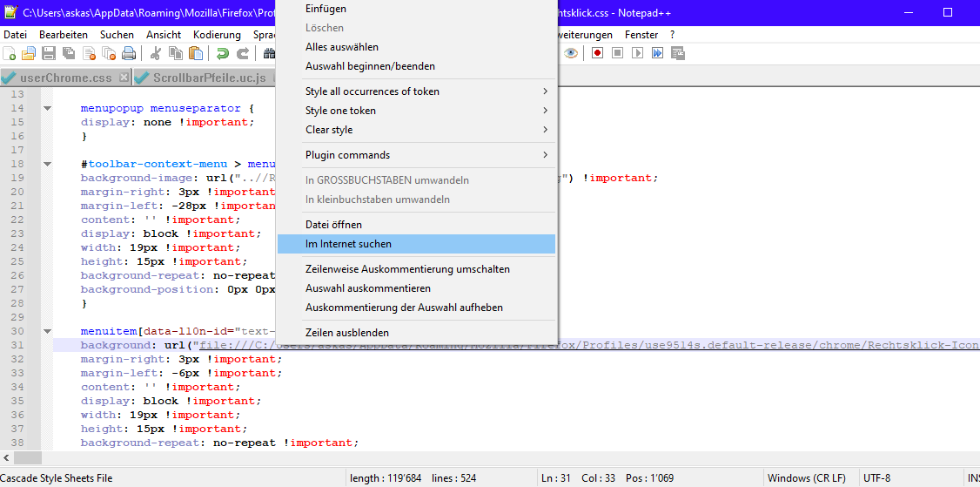Click the Open file folder icon
Viewport: 980px width, 487px height.
click(29, 53)
